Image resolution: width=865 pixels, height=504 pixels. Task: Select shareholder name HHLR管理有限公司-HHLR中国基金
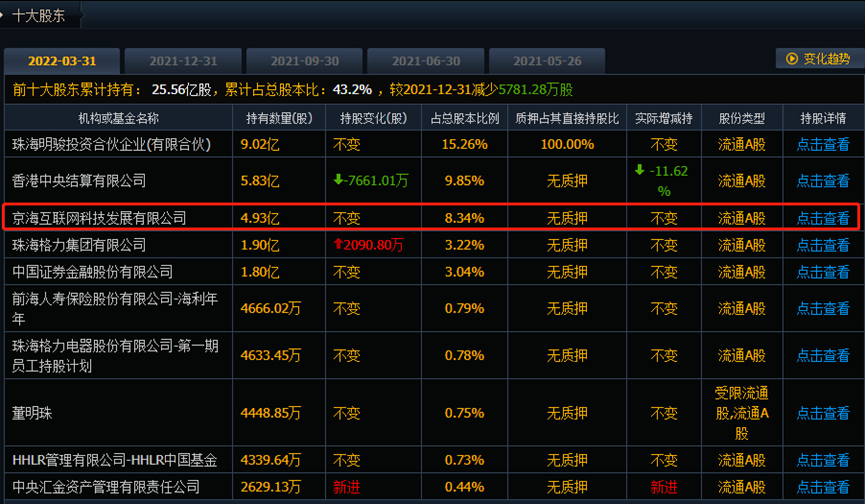[115, 460]
